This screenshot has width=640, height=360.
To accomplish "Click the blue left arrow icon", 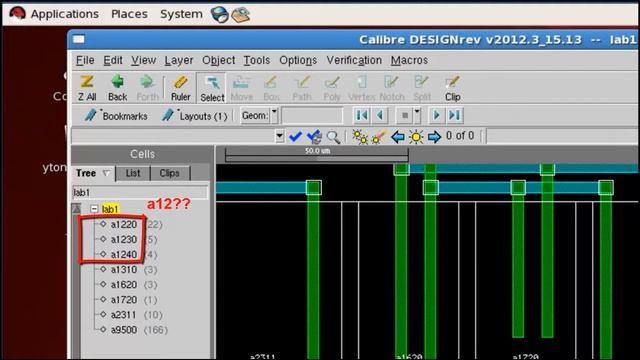I will coord(398,137).
